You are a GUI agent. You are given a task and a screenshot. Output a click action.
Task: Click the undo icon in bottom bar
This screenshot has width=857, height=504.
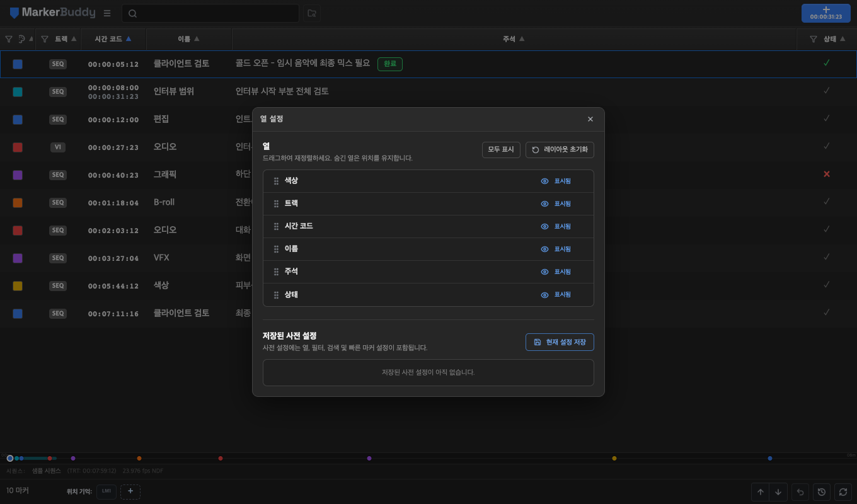(800, 492)
